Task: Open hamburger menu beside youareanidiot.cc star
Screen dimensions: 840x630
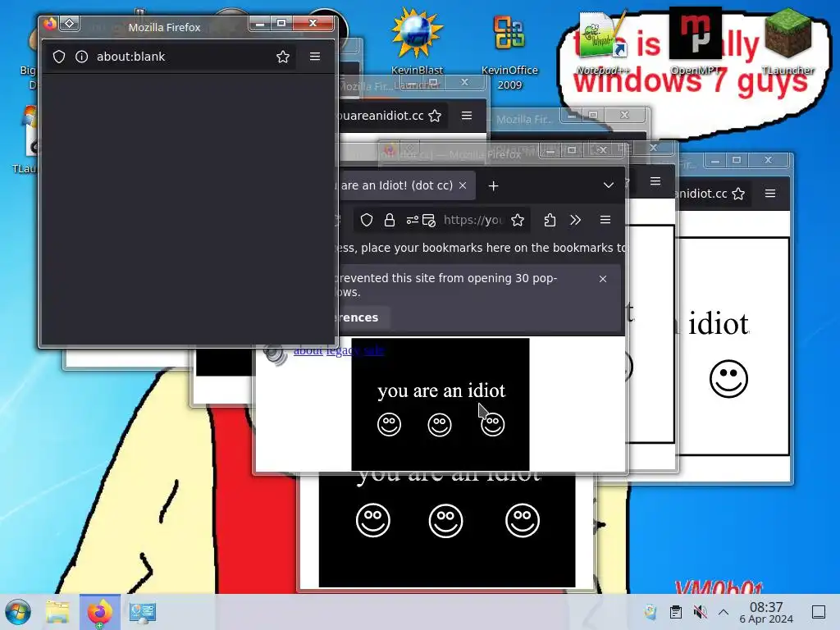Action: click(467, 116)
